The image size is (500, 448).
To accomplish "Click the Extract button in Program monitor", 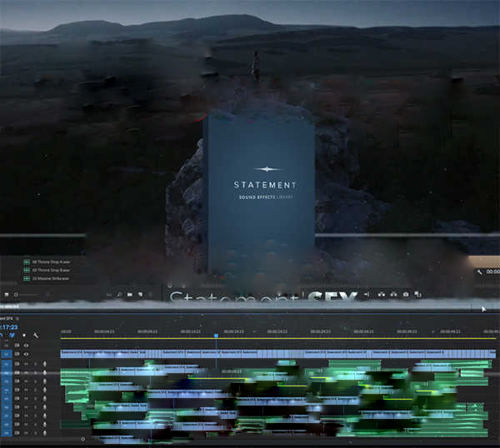I will (x=394, y=295).
